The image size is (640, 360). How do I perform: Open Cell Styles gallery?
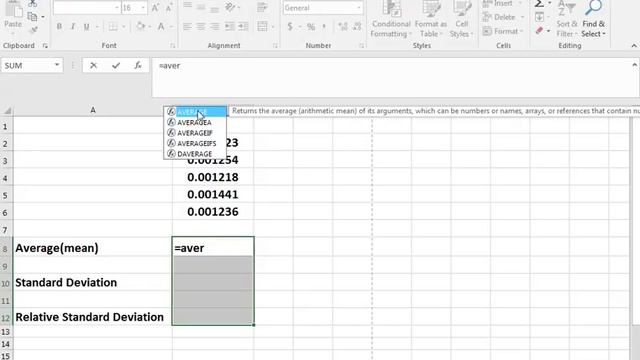click(x=461, y=19)
